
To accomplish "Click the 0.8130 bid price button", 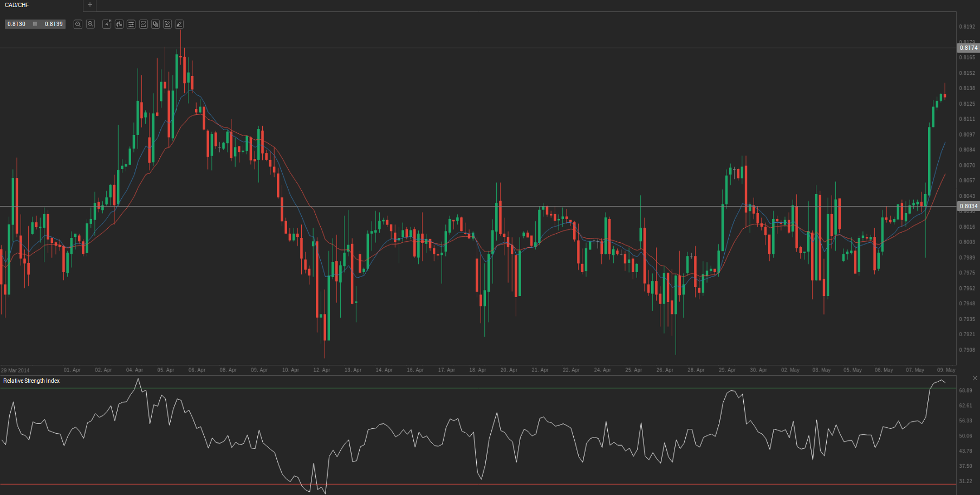I will click(x=17, y=24).
